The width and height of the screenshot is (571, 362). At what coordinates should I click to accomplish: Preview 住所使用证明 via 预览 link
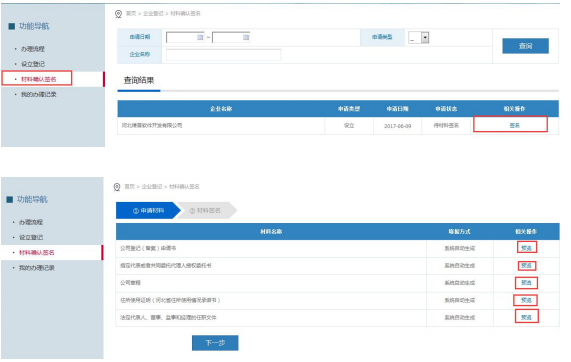point(527,300)
